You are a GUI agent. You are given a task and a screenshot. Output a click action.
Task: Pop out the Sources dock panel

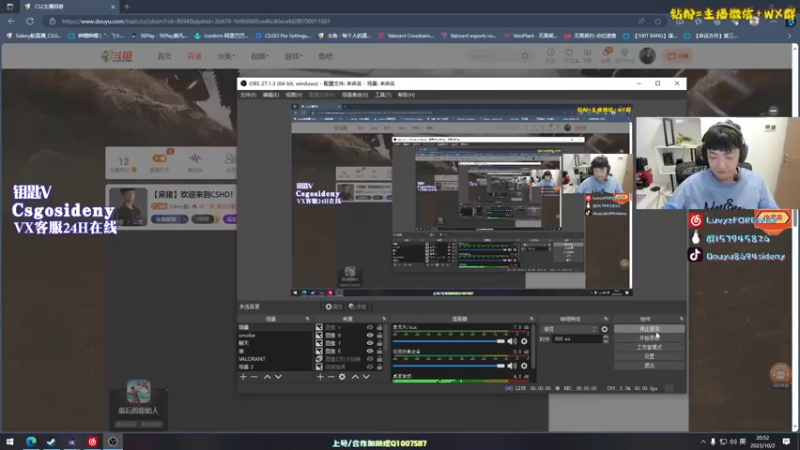384,319
